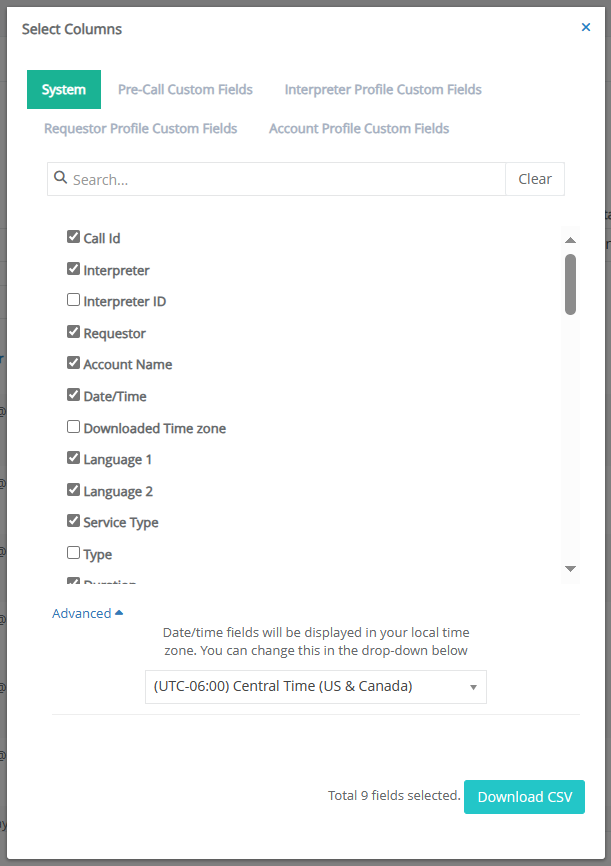Click the column list scrollbar thumb
The image size is (611, 866).
click(571, 284)
